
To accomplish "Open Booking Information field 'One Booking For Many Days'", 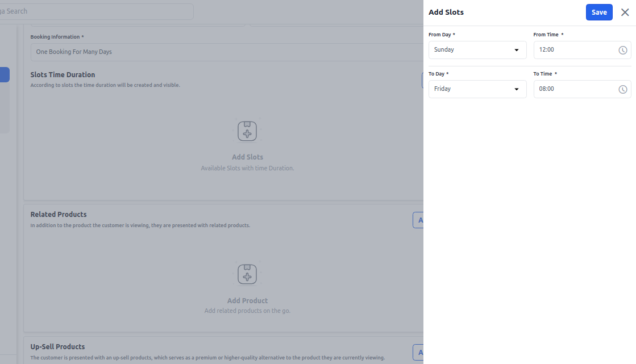I will pyautogui.click(x=227, y=52).
